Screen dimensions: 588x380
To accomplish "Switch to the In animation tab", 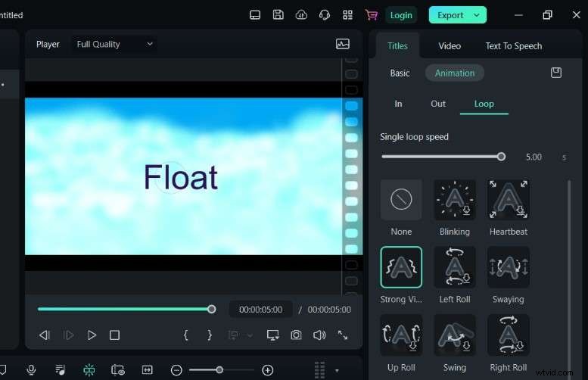I will [x=398, y=104].
